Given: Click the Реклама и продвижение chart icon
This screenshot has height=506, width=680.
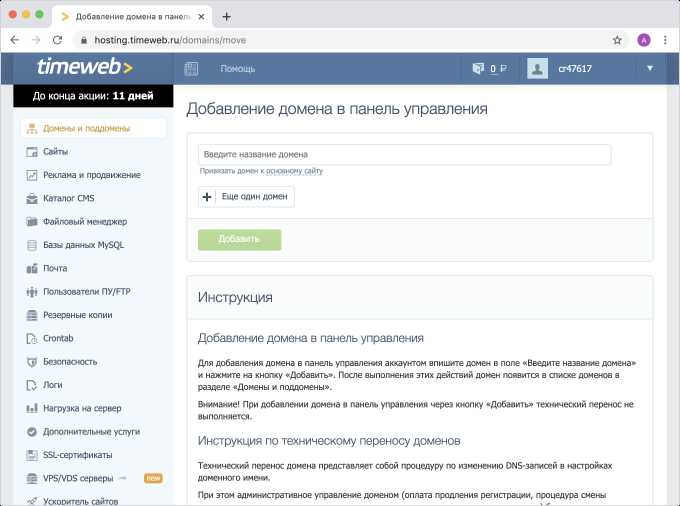Looking at the screenshot, I should tap(32, 175).
